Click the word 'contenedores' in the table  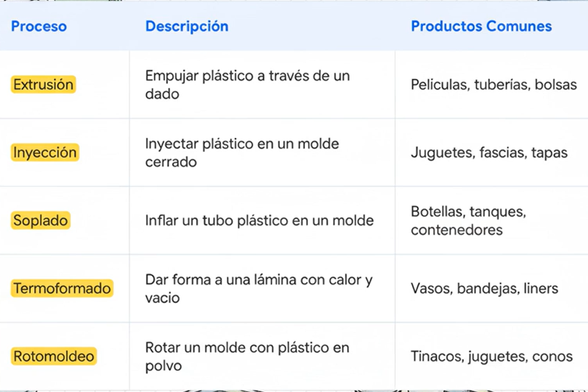(457, 230)
